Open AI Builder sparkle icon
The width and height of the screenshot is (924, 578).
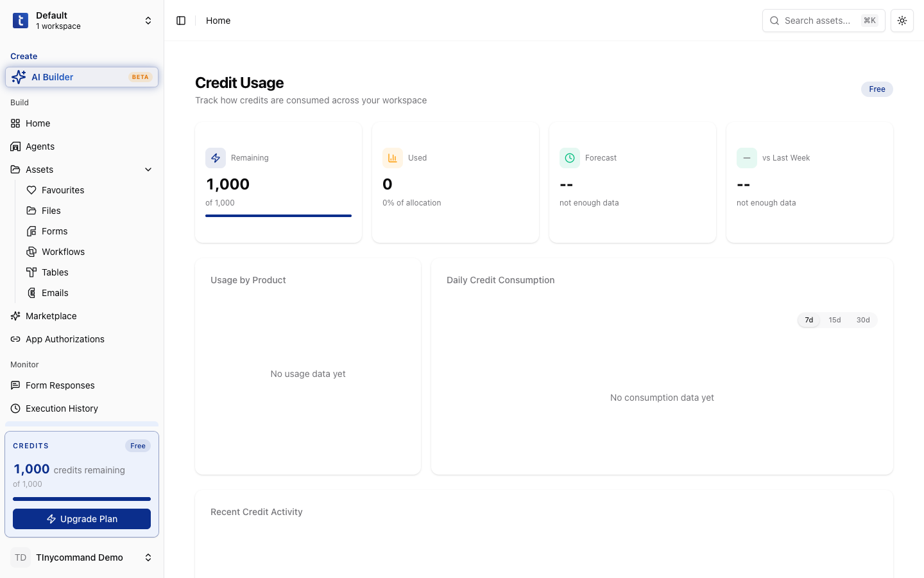(x=19, y=77)
